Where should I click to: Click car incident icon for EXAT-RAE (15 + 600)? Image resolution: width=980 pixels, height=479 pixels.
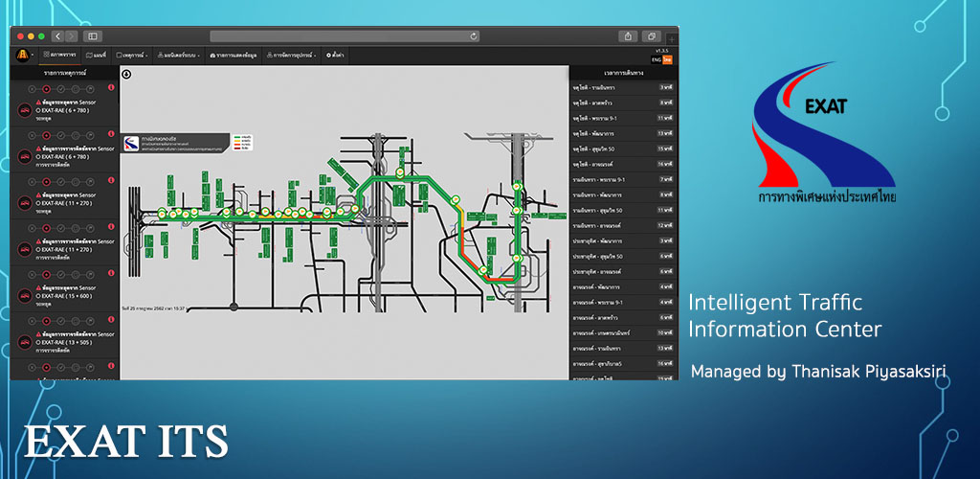click(24, 295)
